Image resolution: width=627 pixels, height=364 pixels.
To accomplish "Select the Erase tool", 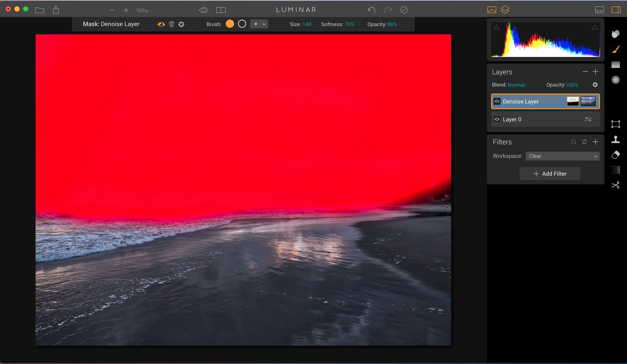I will [616, 155].
